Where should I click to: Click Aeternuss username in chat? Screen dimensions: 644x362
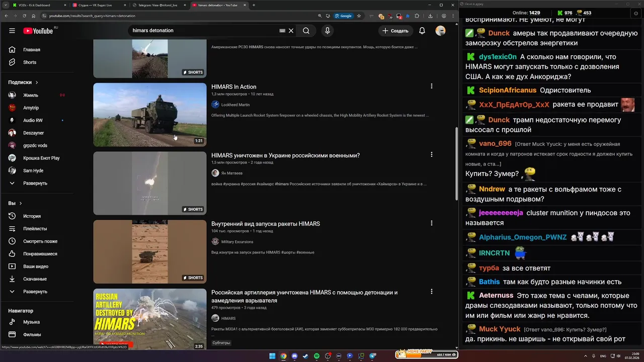pyautogui.click(x=496, y=295)
